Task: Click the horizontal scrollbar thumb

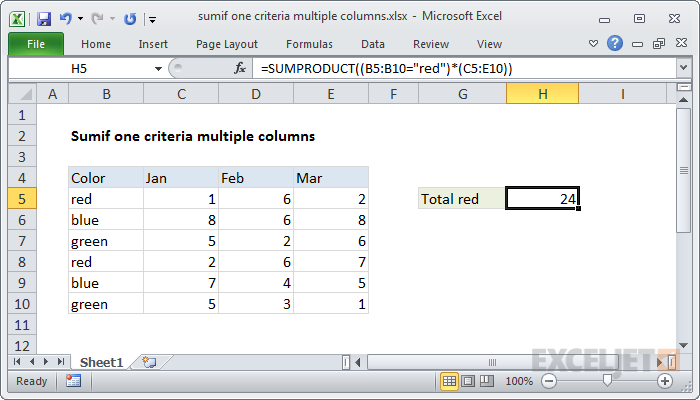Action: [x=492, y=362]
